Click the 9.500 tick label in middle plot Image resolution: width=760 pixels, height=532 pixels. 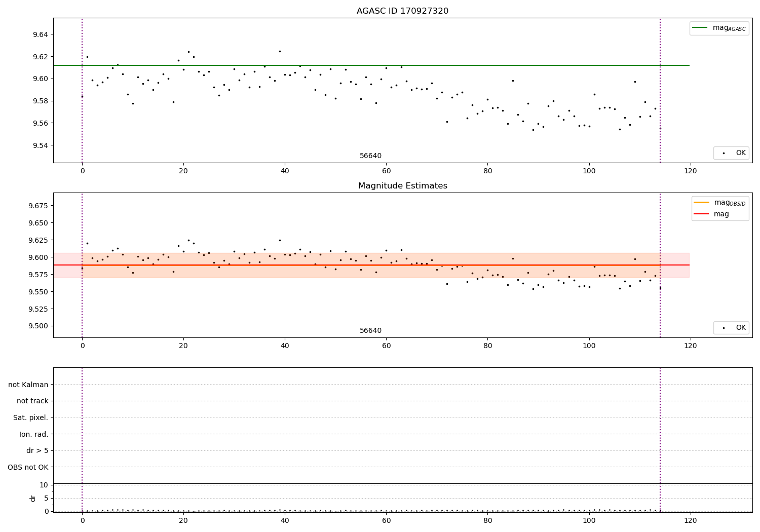tap(39, 326)
